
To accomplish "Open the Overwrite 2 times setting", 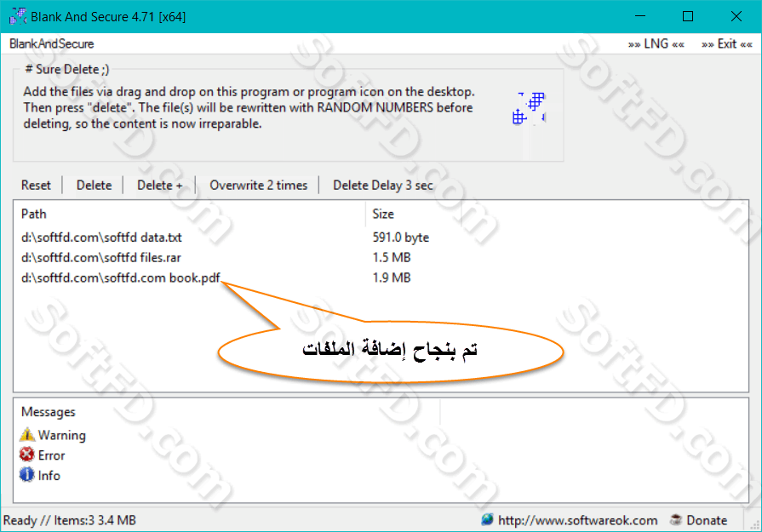I will pyautogui.click(x=259, y=185).
